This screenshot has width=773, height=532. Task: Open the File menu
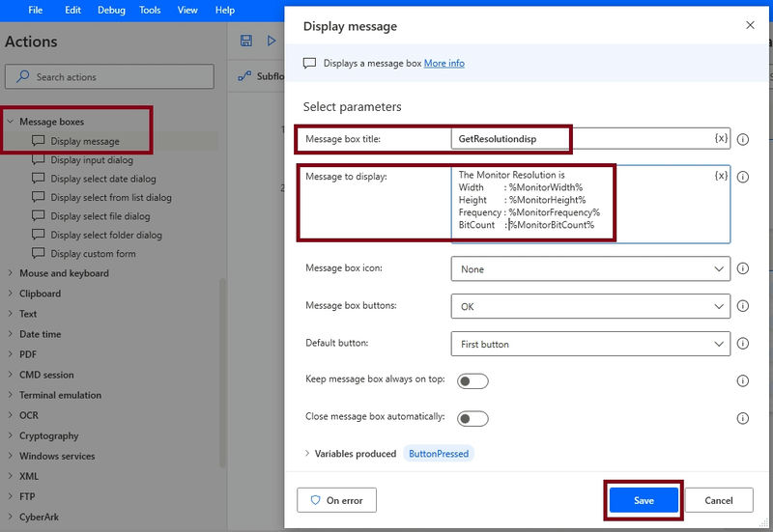pyautogui.click(x=35, y=10)
